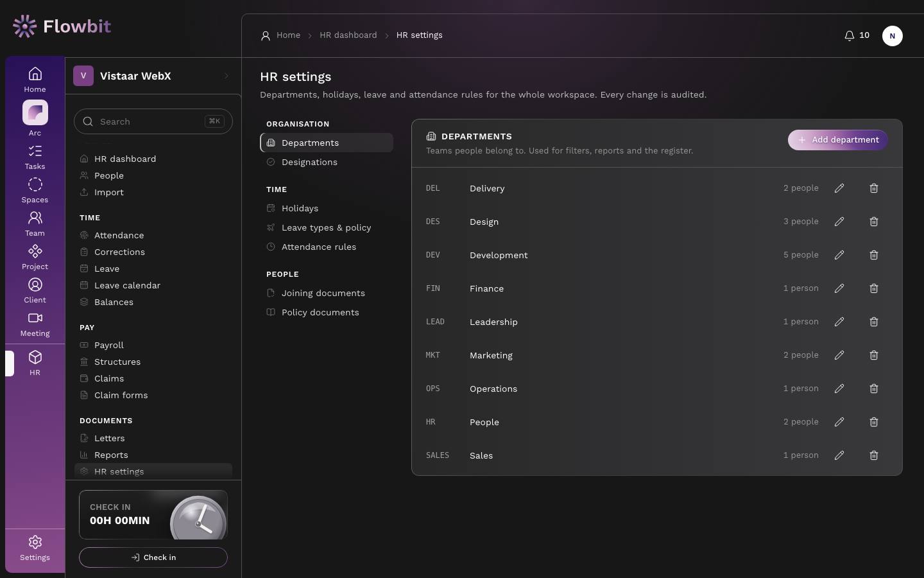Open People in the sidebar
924x578 pixels.
pyautogui.click(x=153, y=175)
